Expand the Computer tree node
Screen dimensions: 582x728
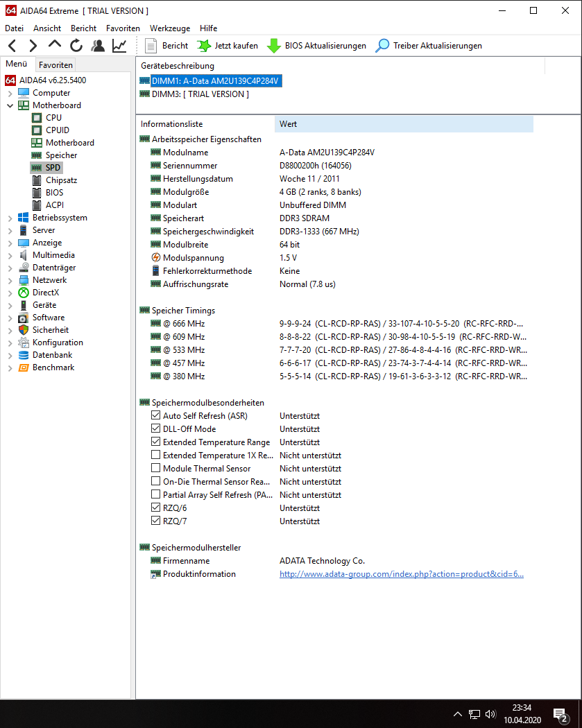[10, 94]
